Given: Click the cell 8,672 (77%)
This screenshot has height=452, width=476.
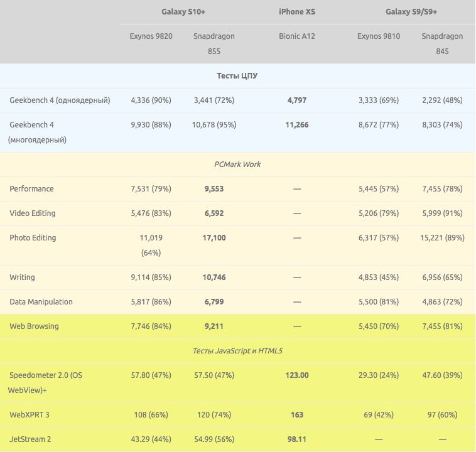Looking at the screenshot, I should click(x=379, y=125).
